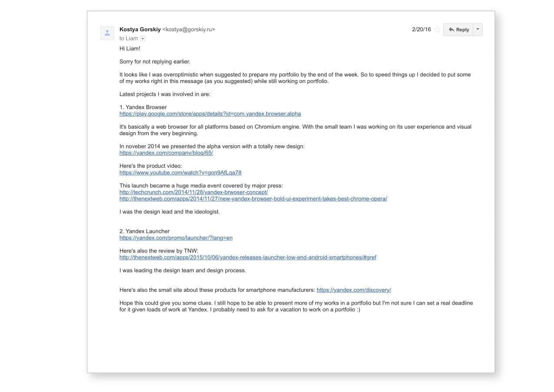Open the yandex.com/discovery link
Screen dimensions: 554x392
click(354, 290)
